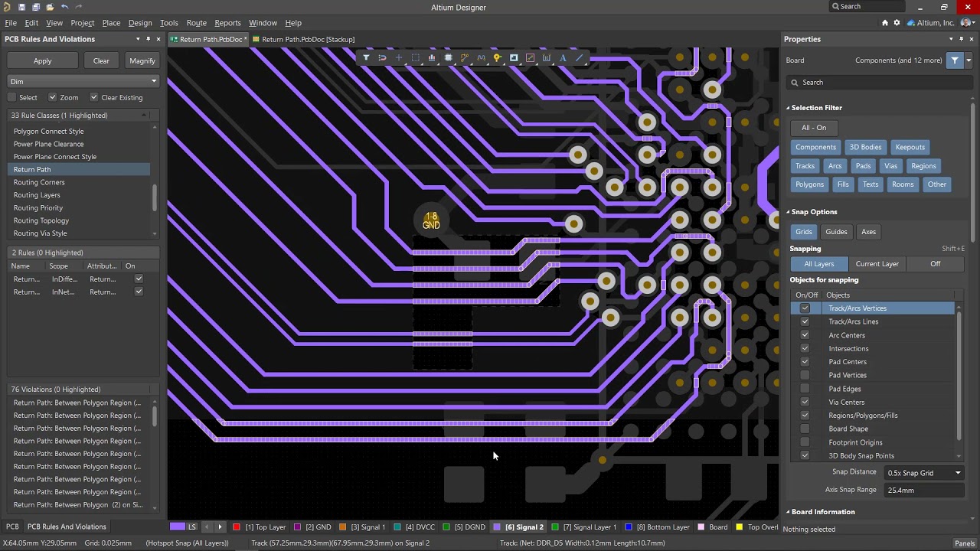
Task: Toggle the Zoom checkbox in Rules panel
Action: pyautogui.click(x=53, y=97)
